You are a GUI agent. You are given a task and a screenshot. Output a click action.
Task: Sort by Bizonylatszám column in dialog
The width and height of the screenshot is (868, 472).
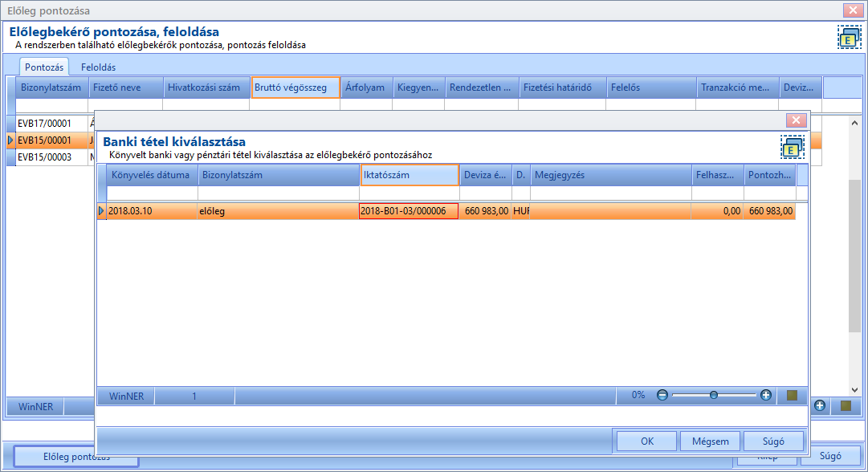pyautogui.click(x=279, y=175)
